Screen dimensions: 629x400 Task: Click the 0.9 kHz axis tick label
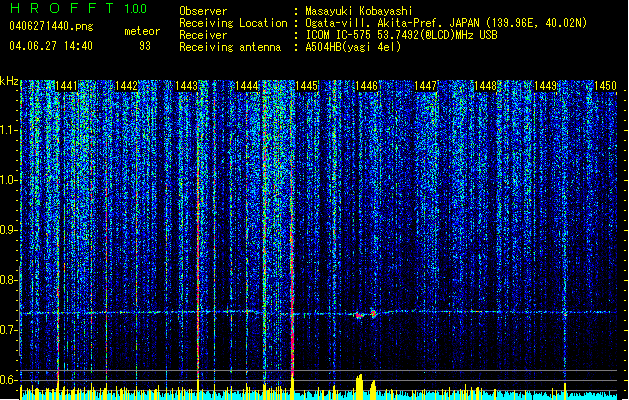coord(9,230)
